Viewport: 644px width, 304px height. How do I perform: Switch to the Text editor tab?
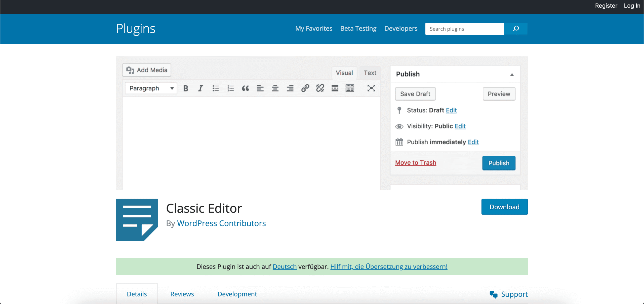pyautogui.click(x=370, y=73)
